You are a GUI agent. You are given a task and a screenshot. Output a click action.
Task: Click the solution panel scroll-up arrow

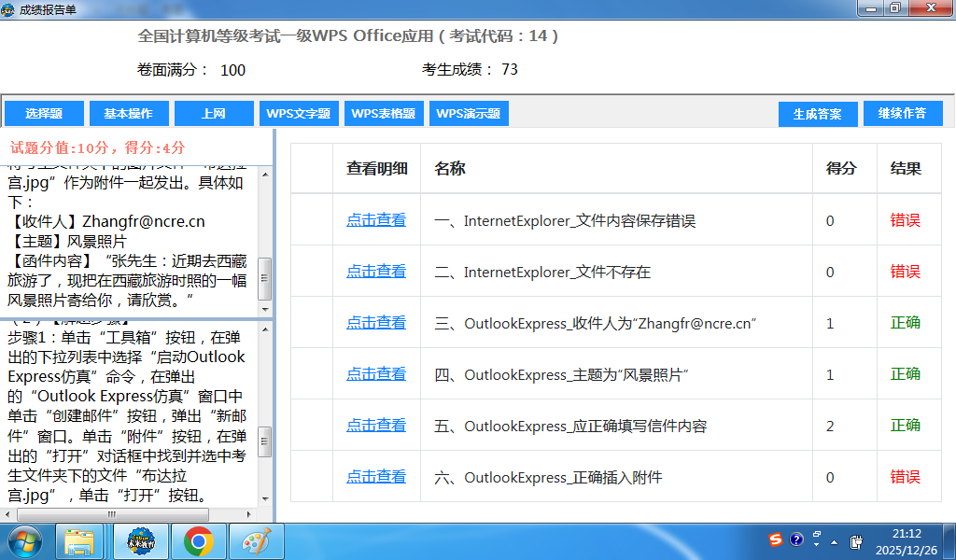(265, 329)
